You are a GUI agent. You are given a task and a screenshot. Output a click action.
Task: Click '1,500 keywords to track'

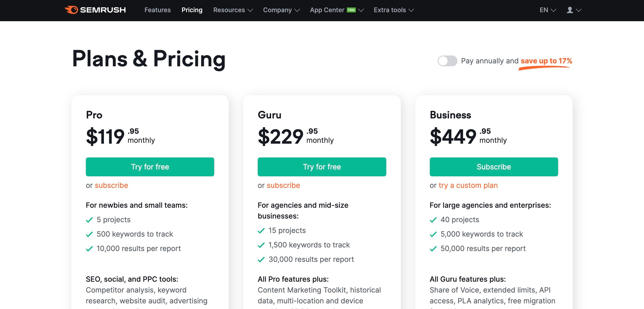pos(309,245)
